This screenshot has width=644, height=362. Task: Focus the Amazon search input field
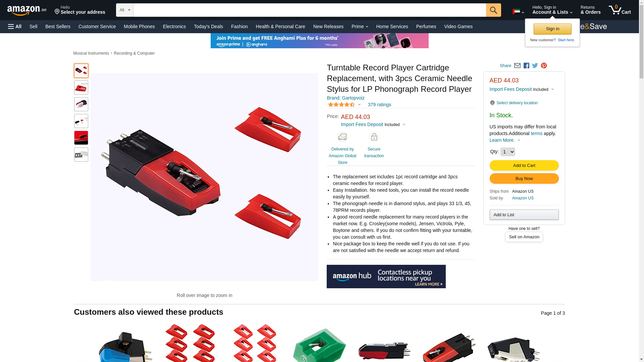pyautogui.click(x=310, y=10)
